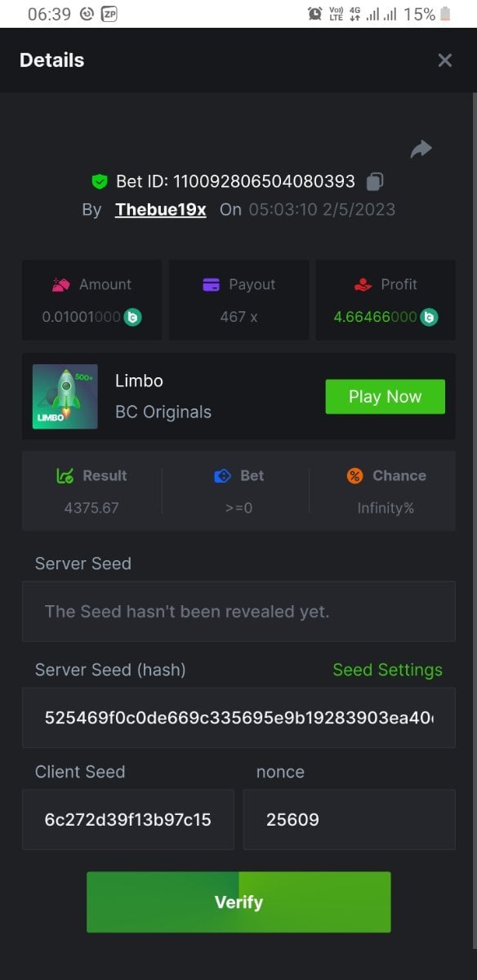
Task: Tap the share arrow icon
Action: pyautogui.click(x=421, y=149)
